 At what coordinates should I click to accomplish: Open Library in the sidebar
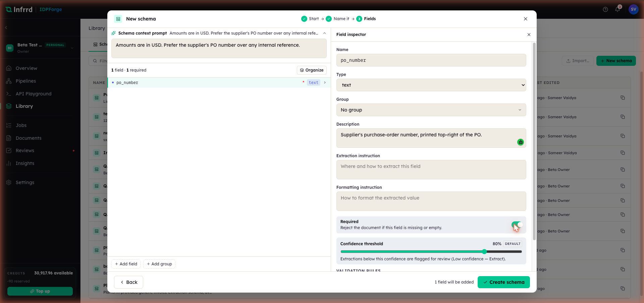click(24, 106)
